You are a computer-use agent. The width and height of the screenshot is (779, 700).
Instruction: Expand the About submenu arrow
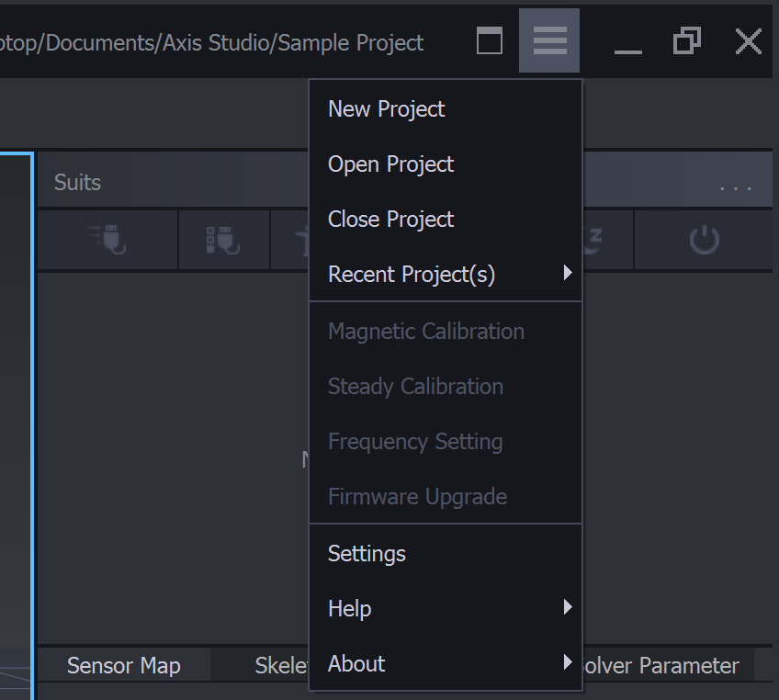(568, 663)
